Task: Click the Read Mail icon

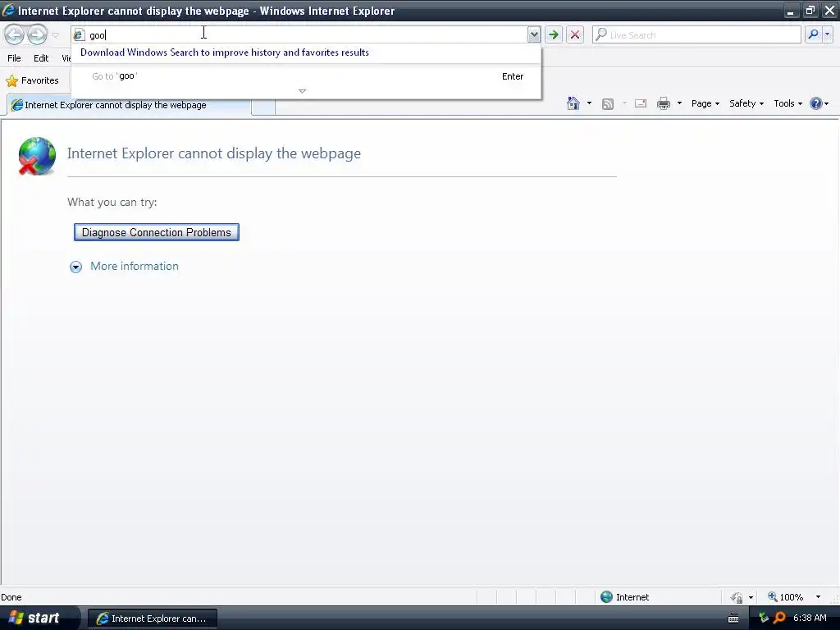Action: (641, 104)
